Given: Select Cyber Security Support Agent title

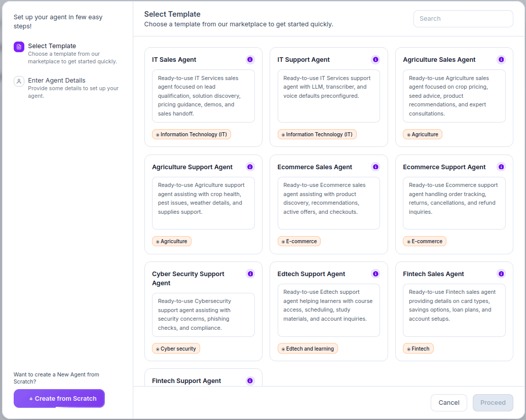Looking at the screenshot, I should tap(188, 279).
